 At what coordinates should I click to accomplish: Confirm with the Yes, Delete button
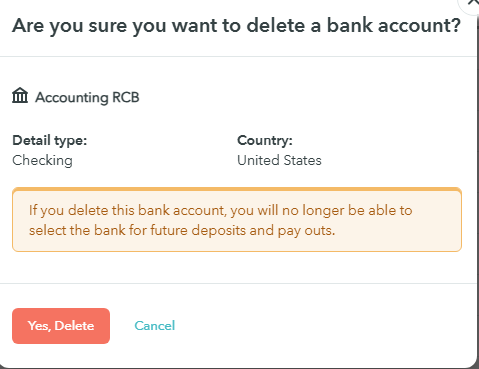61,326
